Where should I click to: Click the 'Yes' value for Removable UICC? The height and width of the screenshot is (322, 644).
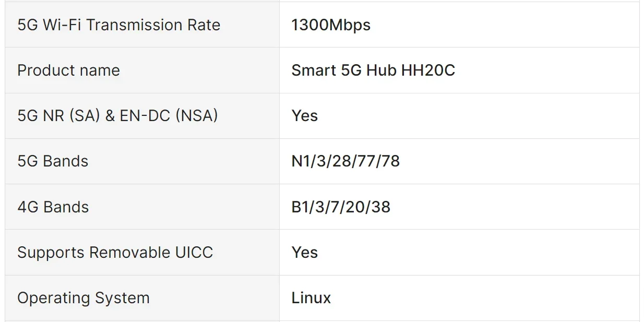click(x=304, y=253)
